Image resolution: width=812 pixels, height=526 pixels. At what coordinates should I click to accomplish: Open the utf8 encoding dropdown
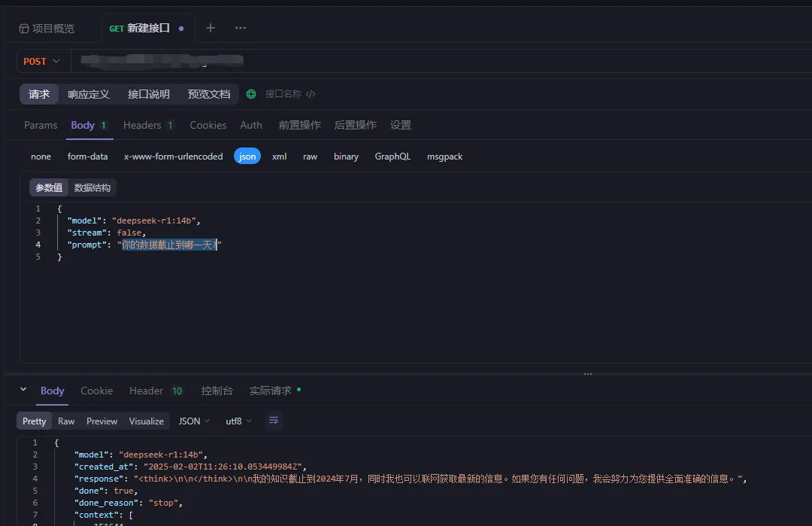(238, 421)
